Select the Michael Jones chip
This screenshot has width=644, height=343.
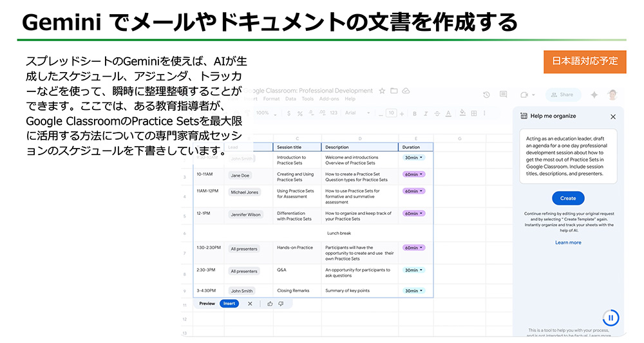tap(244, 192)
